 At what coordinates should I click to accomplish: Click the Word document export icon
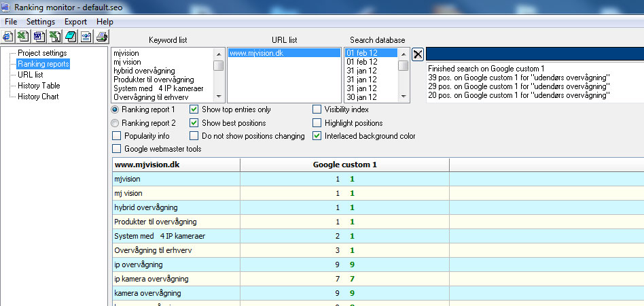[x=39, y=37]
